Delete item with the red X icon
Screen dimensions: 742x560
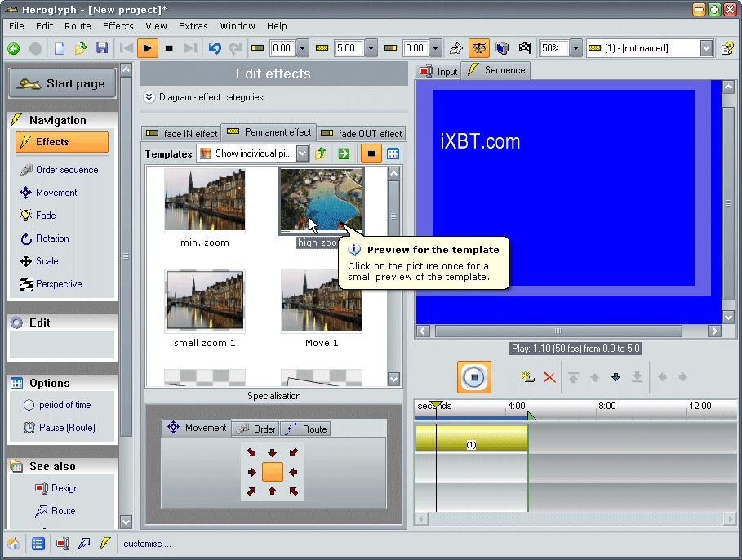[x=549, y=377]
